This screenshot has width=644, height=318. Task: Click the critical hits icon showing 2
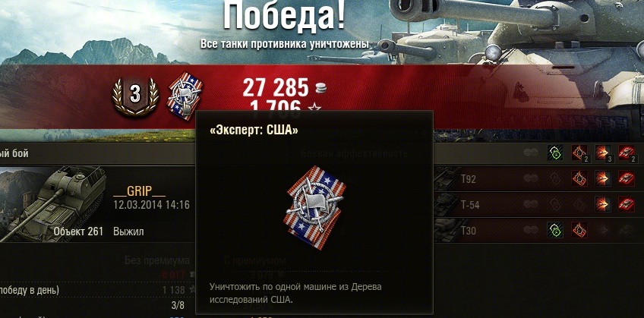click(579, 153)
